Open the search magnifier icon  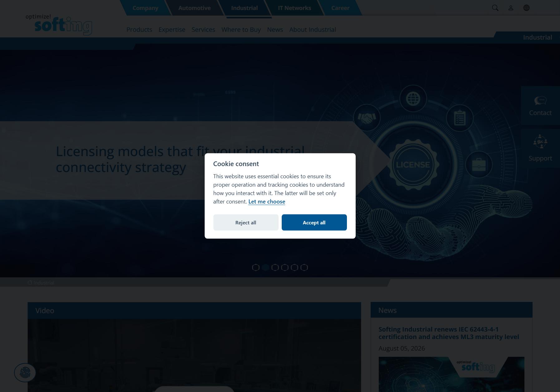(495, 8)
